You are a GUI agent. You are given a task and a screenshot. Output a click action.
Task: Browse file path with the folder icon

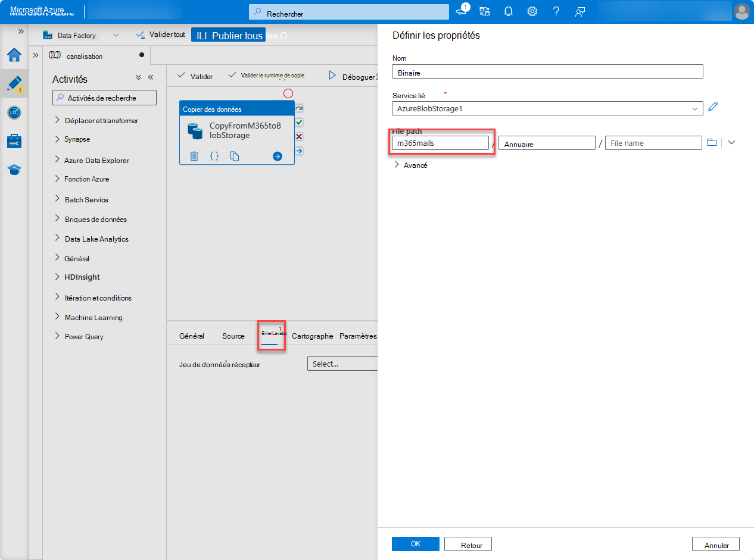click(712, 142)
